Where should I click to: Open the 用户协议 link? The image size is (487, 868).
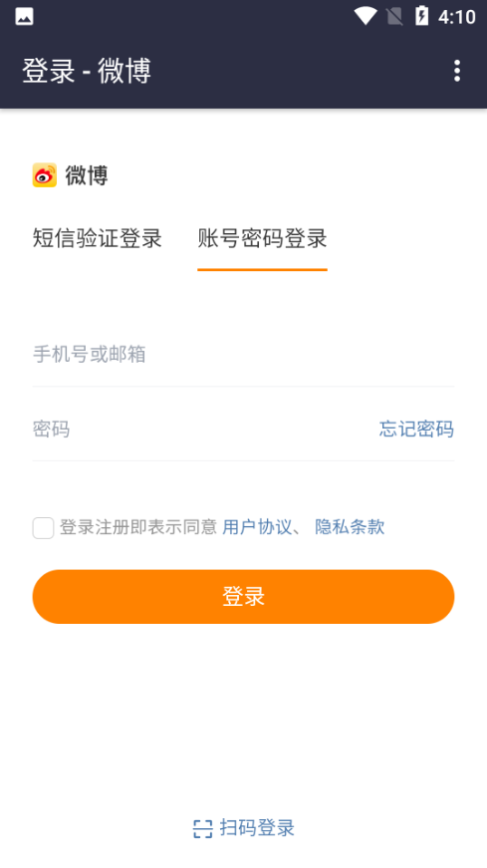257,527
